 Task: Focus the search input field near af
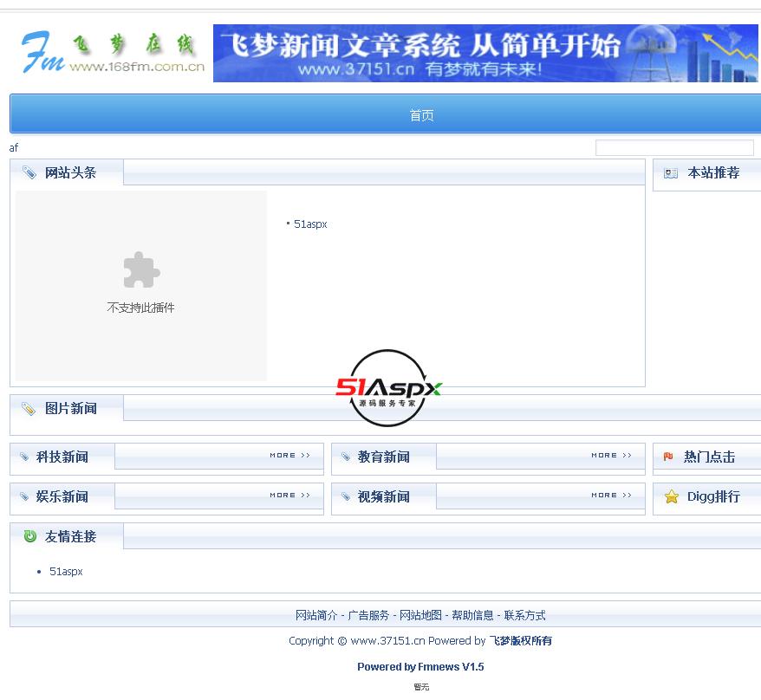pos(674,147)
